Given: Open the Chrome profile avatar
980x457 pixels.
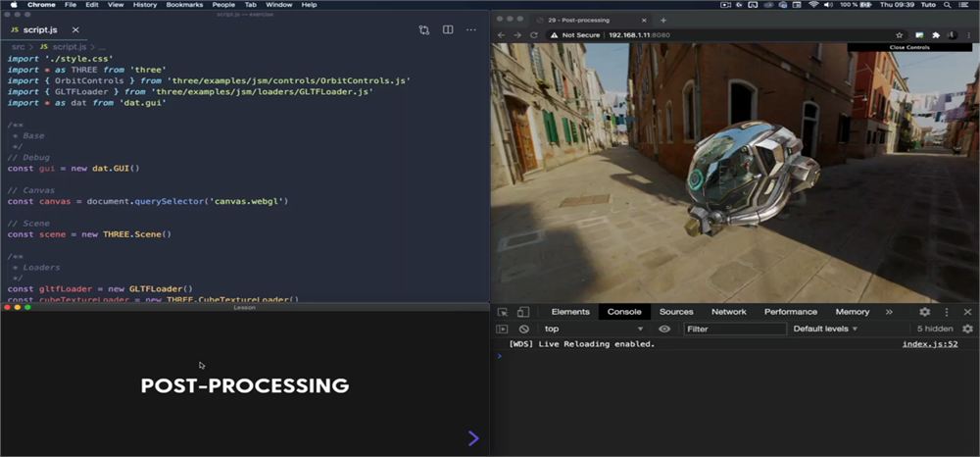Looking at the screenshot, I should coord(952,35).
